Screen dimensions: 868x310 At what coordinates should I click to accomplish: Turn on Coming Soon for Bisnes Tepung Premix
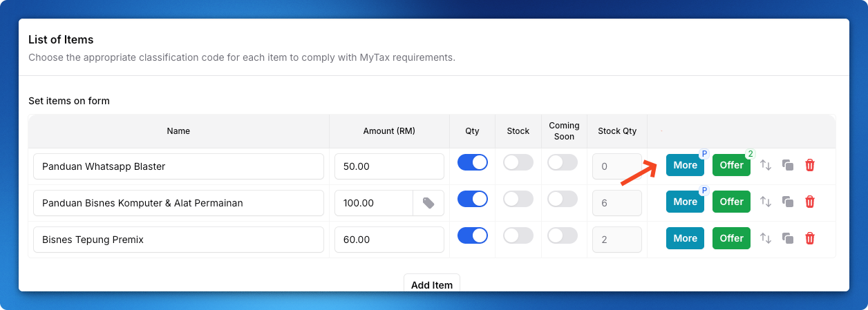point(563,235)
